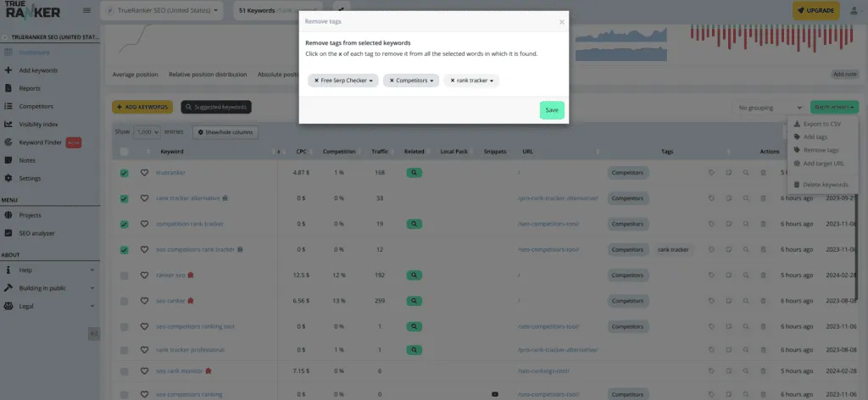This screenshot has height=400, width=868.
Task: Open related searches for ranker seo row
Action: (414, 275)
